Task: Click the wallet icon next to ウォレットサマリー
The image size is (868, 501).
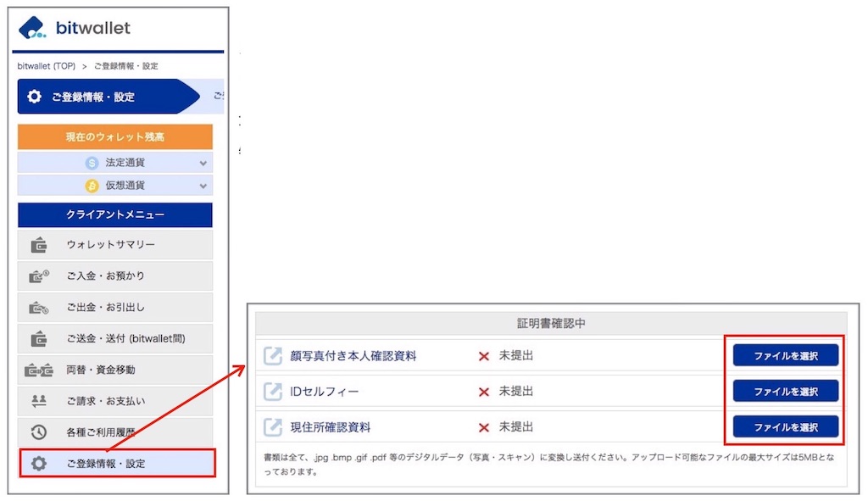Action: tap(39, 245)
